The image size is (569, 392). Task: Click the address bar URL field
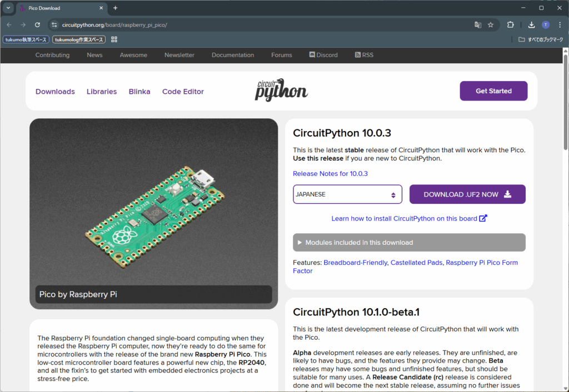[x=250, y=25]
